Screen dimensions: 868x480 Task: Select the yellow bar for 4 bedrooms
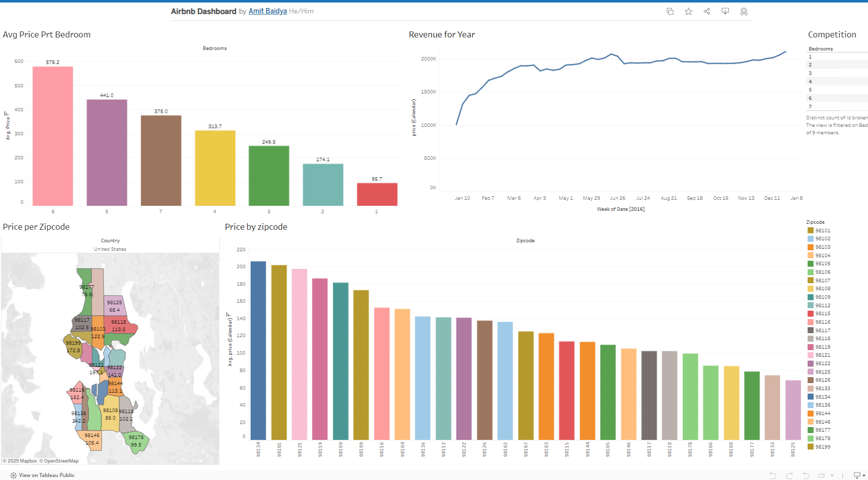click(215, 168)
